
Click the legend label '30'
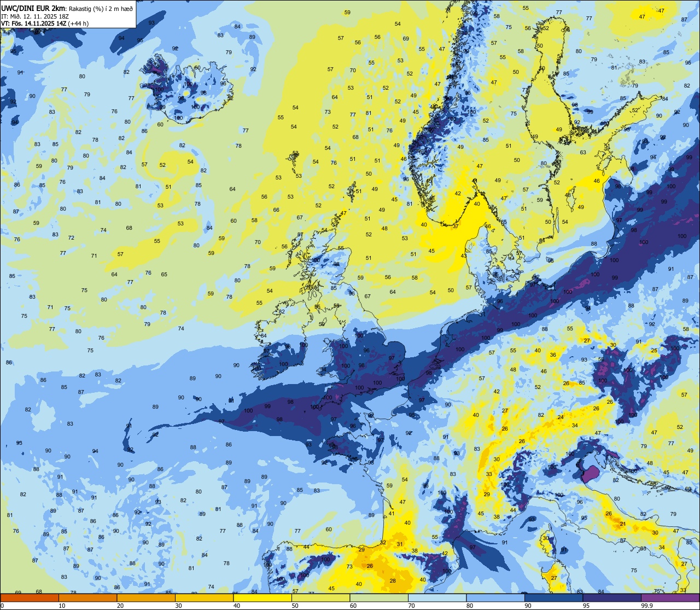coord(178,606)
